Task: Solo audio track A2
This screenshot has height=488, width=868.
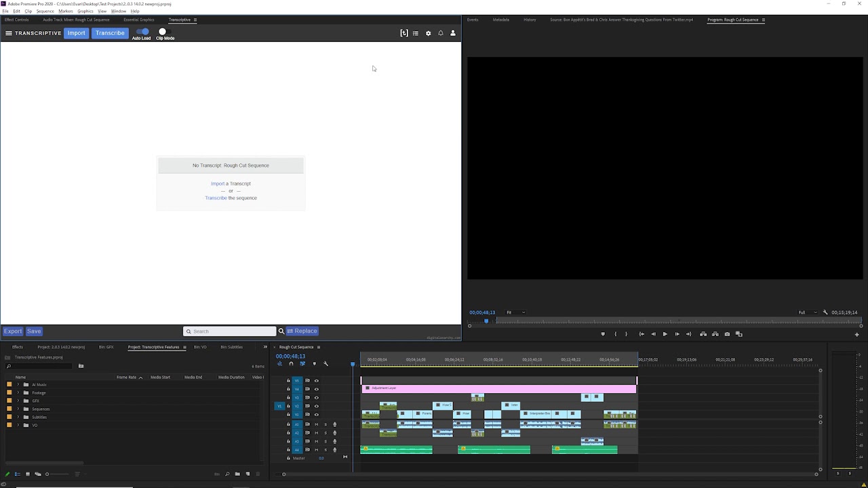Action: click(x=325, y=433)
